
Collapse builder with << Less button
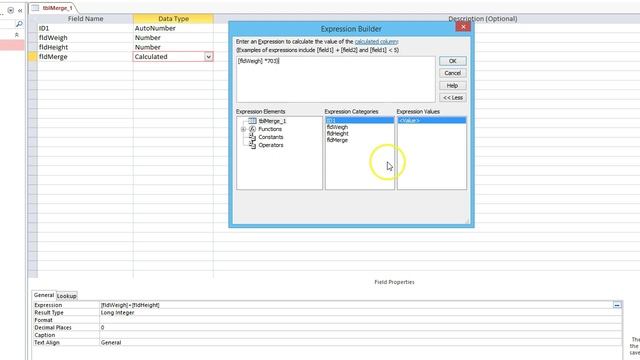tap(452, 98)
